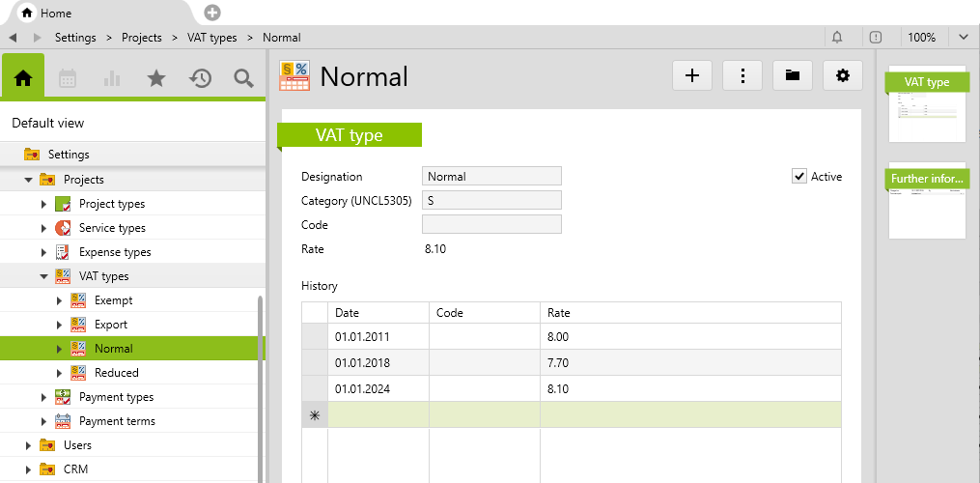Viewport: 980px width, 483px height.
Task: Open the bar chart reports icon
Action: pos(112,78)
